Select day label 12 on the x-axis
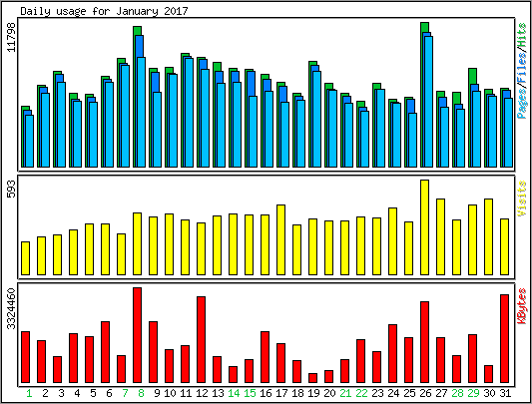 click(x=202, y=393)
